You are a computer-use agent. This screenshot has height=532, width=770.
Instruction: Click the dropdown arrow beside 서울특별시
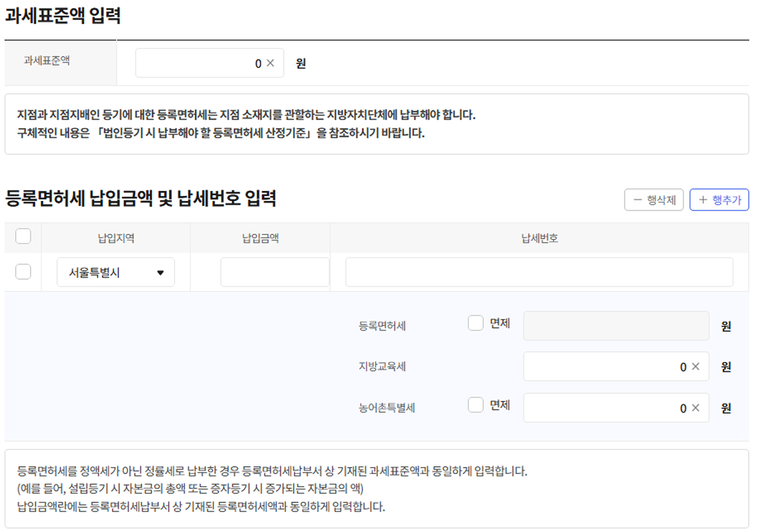(x=161, y=272)
